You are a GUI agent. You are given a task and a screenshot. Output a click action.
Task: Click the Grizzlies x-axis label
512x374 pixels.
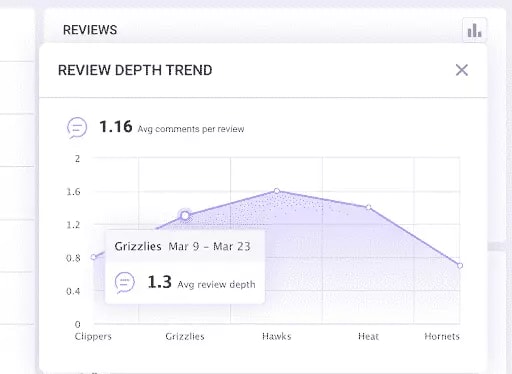185,336
